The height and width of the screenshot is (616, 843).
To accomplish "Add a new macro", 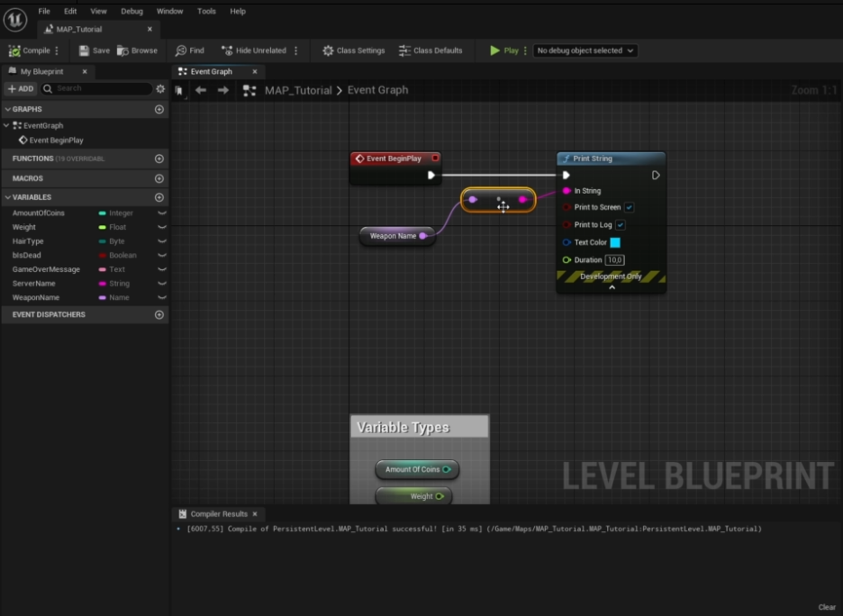I will (159, 178).
